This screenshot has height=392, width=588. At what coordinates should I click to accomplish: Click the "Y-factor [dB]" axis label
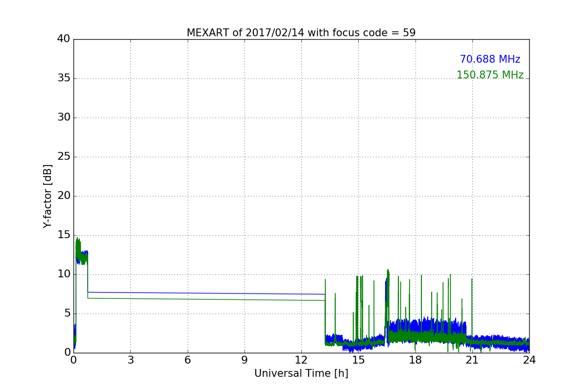tap(48, 196)
